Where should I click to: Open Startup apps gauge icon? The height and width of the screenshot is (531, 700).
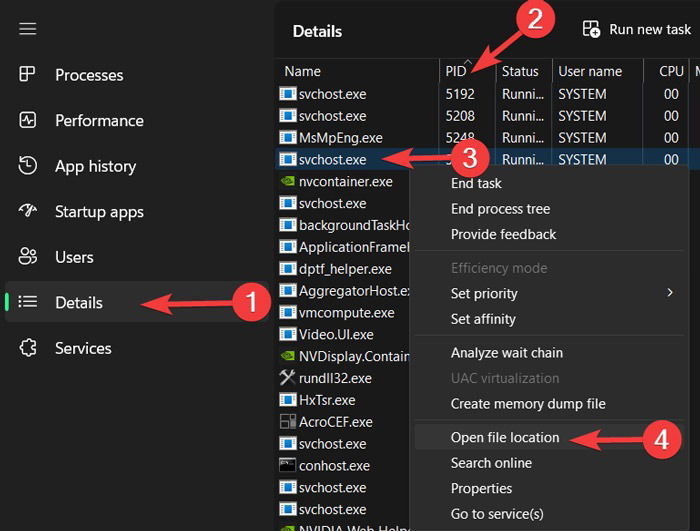tap(27, 211)
